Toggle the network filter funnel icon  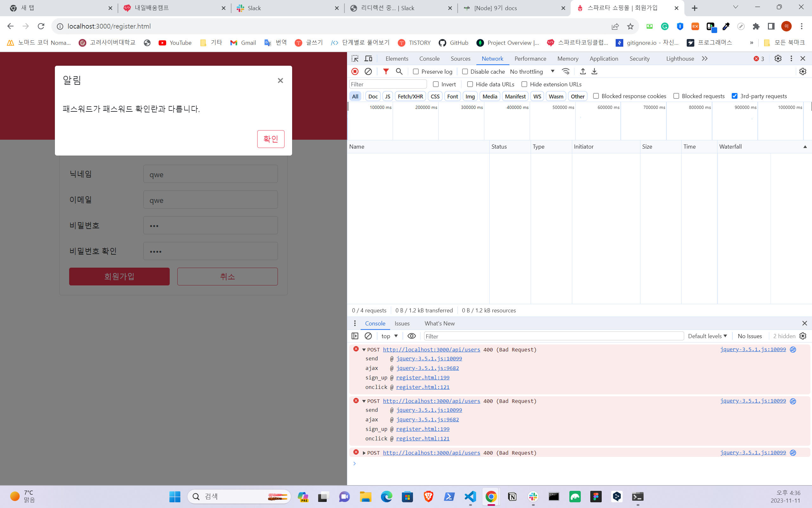(x=386, y=71)
